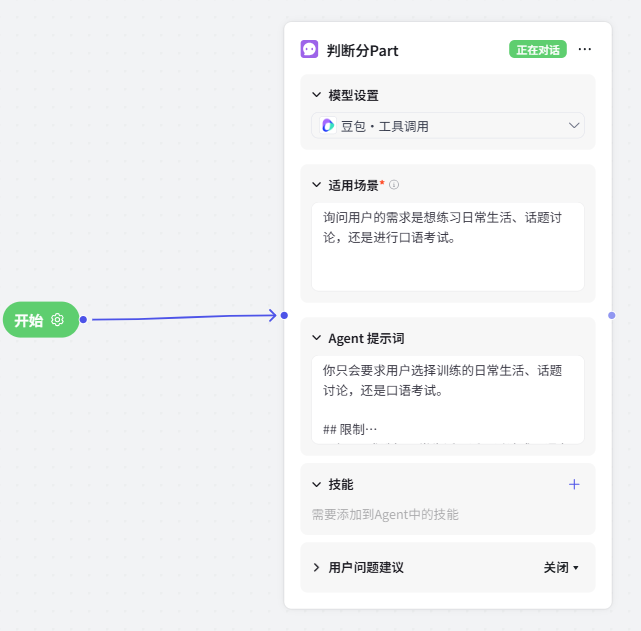Viewport: 641px width, 631px height.
Task: Select the green 开始 node
Action: click(x=30, y=320)
